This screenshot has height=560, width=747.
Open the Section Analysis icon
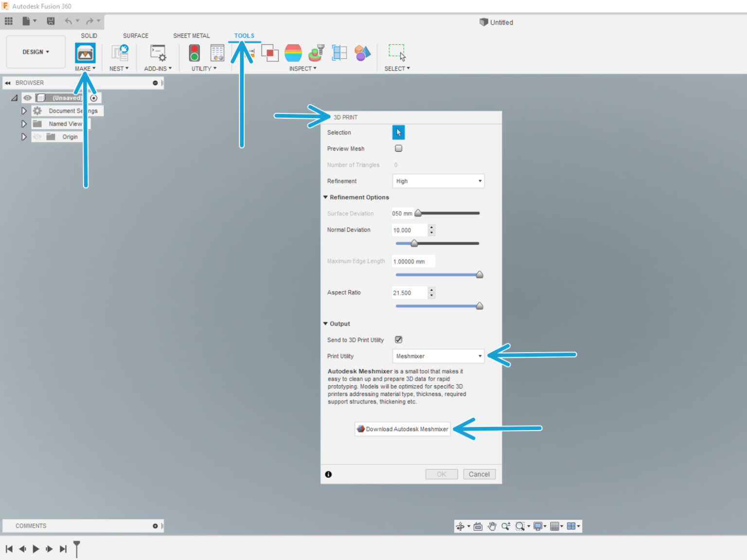tap(339, 53)
